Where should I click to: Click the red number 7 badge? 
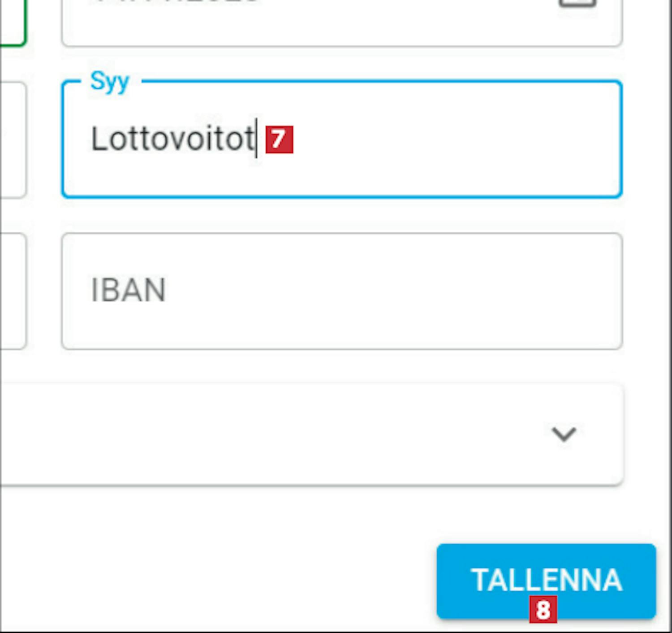(x=279, y=139)
